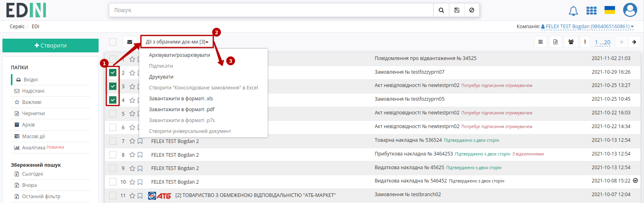Click the users group icon

pos(571,42)
